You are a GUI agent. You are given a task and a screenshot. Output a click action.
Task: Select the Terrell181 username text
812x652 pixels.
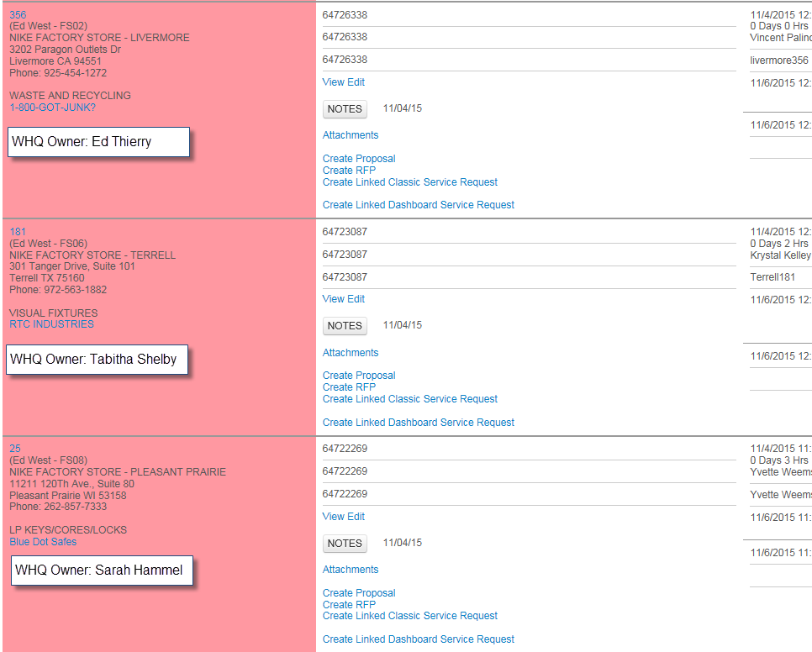click(x=772, y=277)
